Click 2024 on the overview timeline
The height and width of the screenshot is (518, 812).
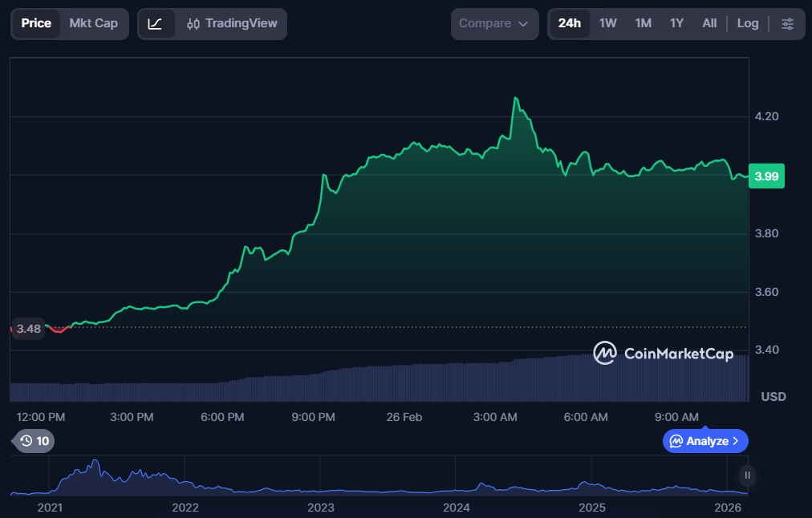[x=456, y=508]
